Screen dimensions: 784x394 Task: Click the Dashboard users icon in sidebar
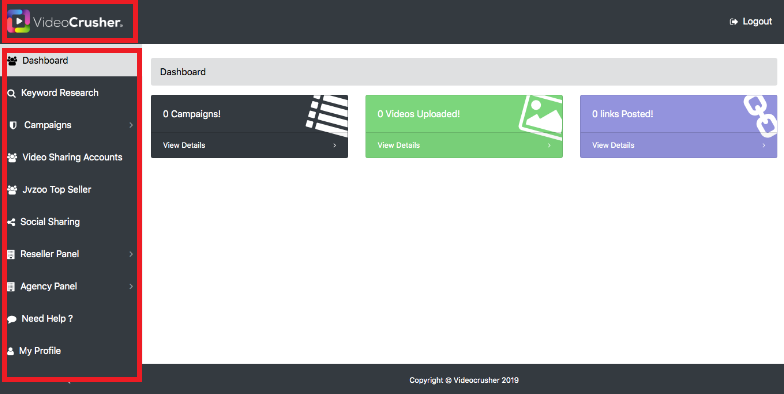click(12, 61)
